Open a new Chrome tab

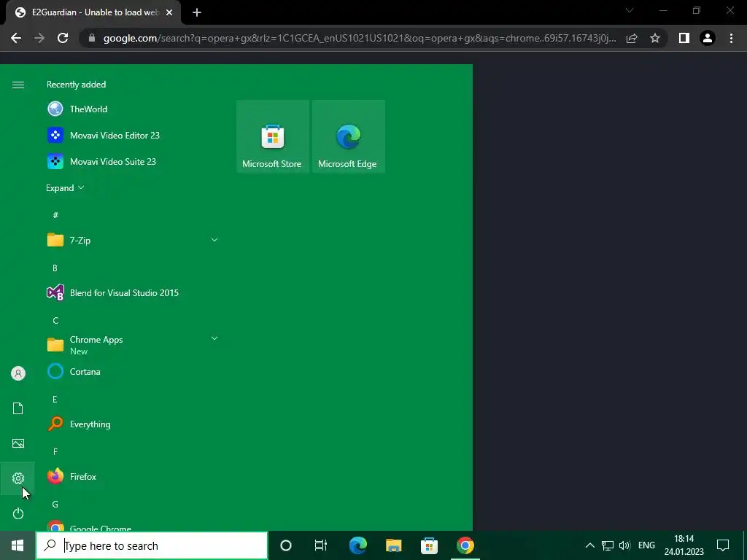pyautogui.click(x=197, y=13)
